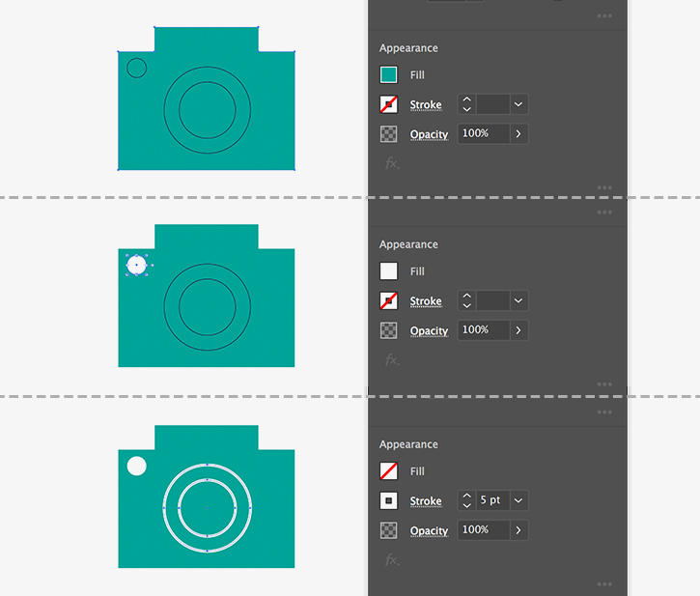Click the opacity checkerboard icon in top panel
700x596 pixels.
pyautogui.click(x=388, y=134)
